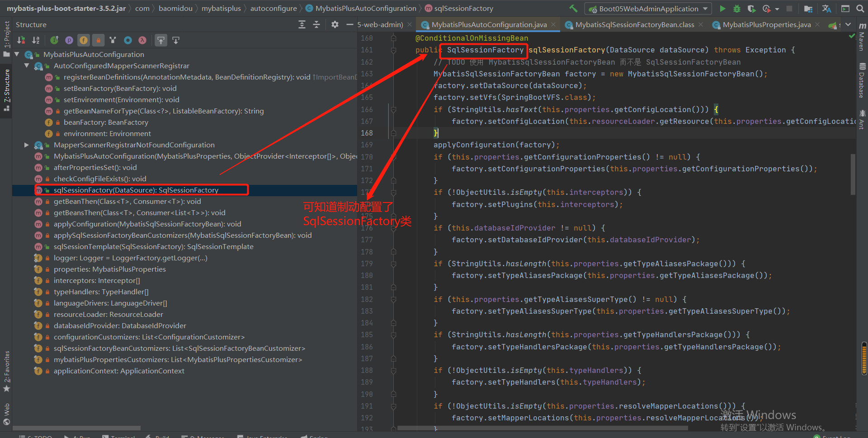Show hidden editor tabs dropdown chevron
The height and width of the screenshot is (438, 868).
848,24
